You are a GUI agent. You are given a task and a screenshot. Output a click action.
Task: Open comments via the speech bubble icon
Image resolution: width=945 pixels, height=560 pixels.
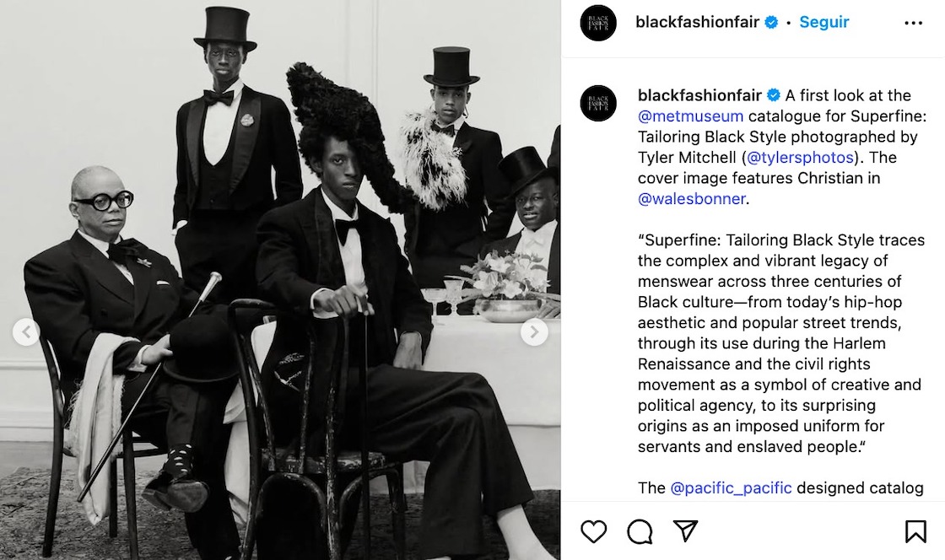point(640,530)
